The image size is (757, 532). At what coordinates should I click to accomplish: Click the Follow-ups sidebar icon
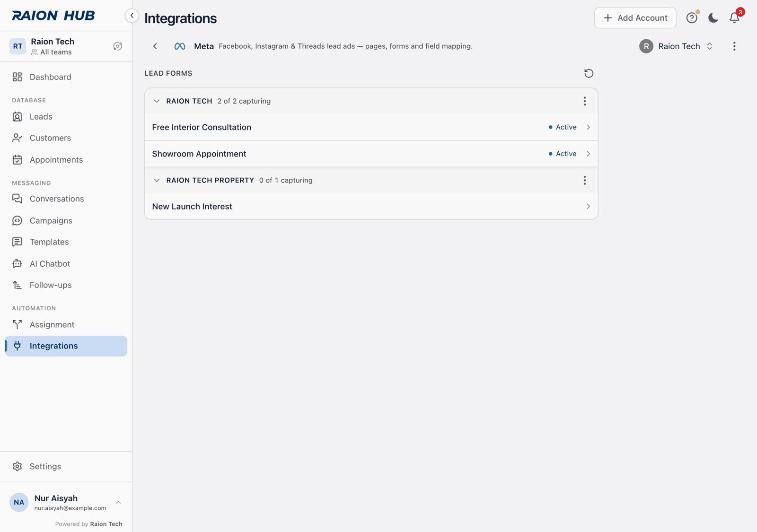click(18, 285)
